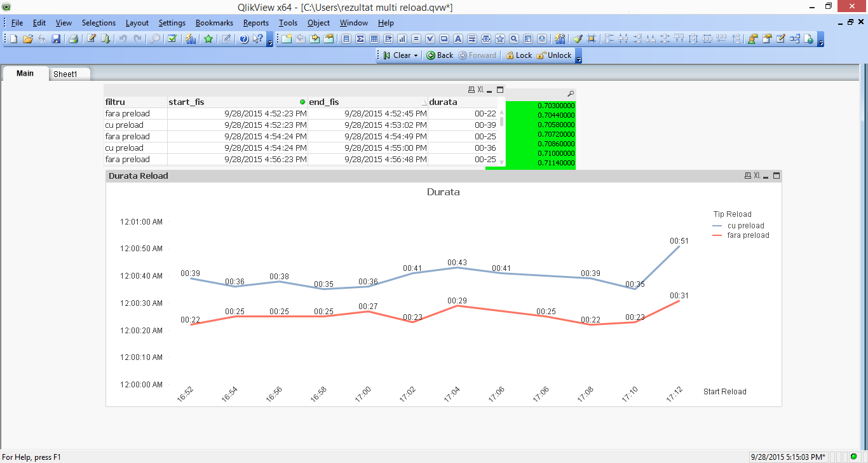Open the Help topics question mark icon
This screenshot has width=868, height=463.
[243, 39]
